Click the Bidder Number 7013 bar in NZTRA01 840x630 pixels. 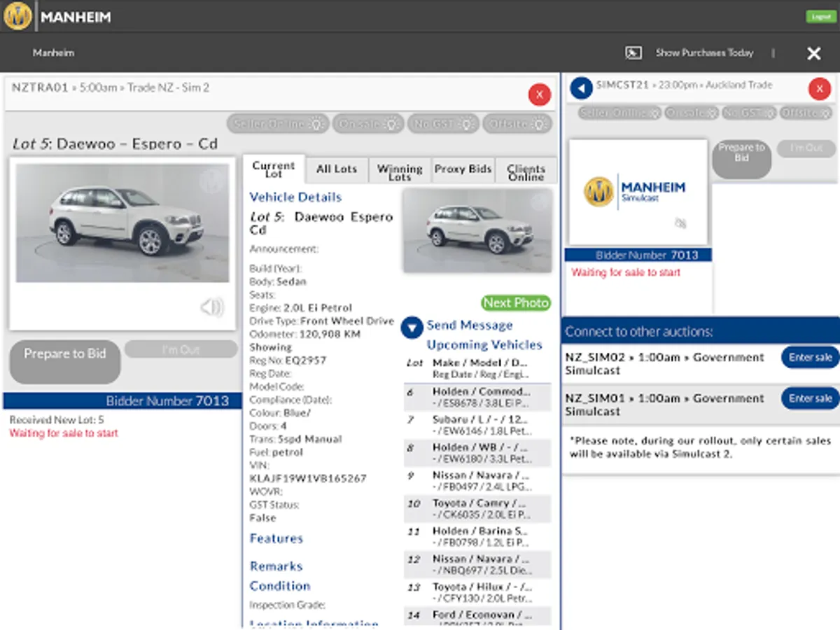tap(122, 401)
